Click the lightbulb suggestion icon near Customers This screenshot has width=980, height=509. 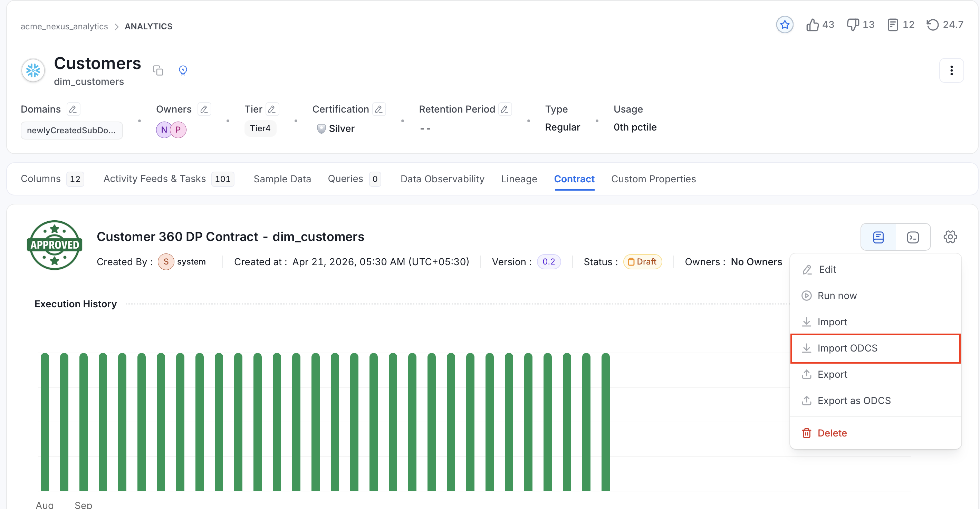pyautogui.click(x=183, y=70)
